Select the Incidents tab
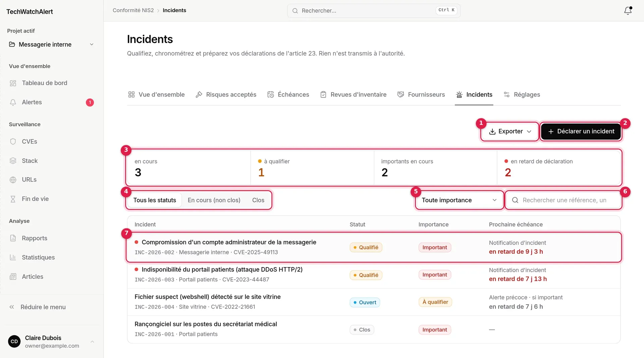 474,95
